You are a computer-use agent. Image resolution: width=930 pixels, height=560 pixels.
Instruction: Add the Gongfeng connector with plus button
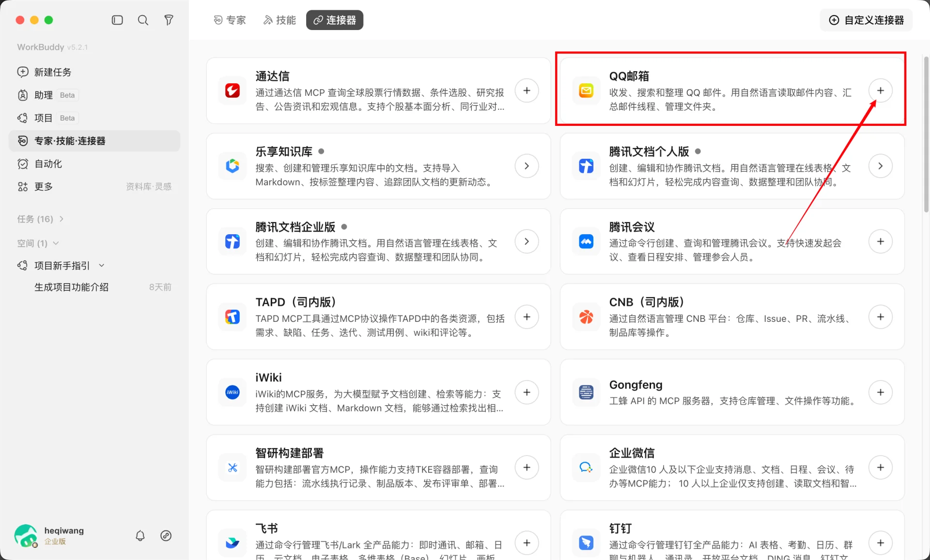click(x=880, y=392)
